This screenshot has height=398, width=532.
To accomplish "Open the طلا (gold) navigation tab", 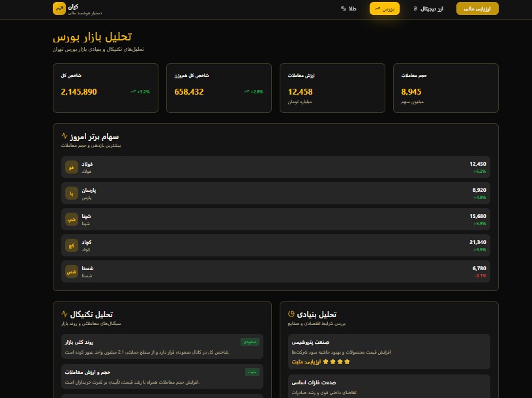I will tap(349, 8).
